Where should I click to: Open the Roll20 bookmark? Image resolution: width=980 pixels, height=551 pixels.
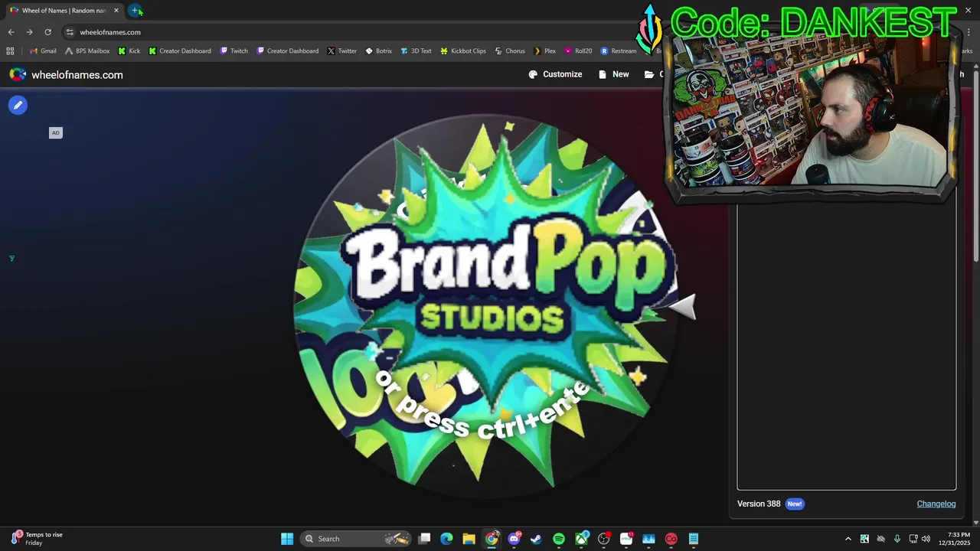coord(578,51)
